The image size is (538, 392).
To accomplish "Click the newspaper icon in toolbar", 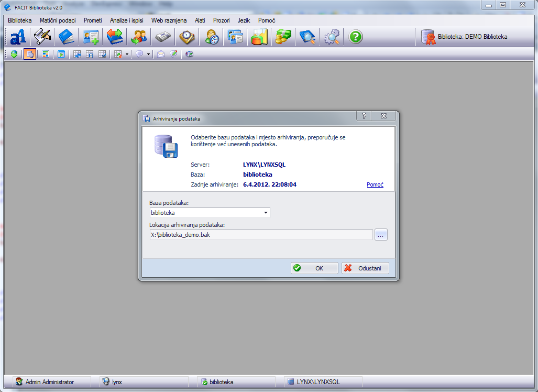I will point(162,37).
